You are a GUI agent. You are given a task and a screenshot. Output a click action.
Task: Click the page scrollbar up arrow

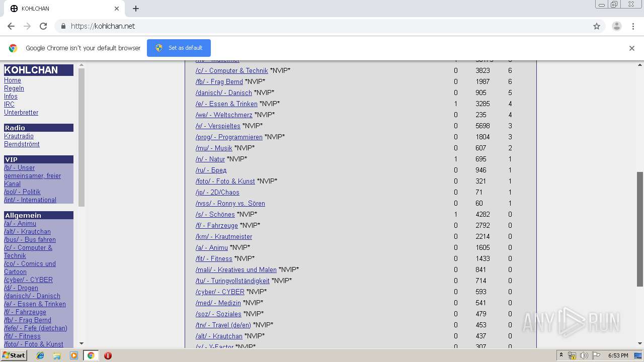click(640, 65)
